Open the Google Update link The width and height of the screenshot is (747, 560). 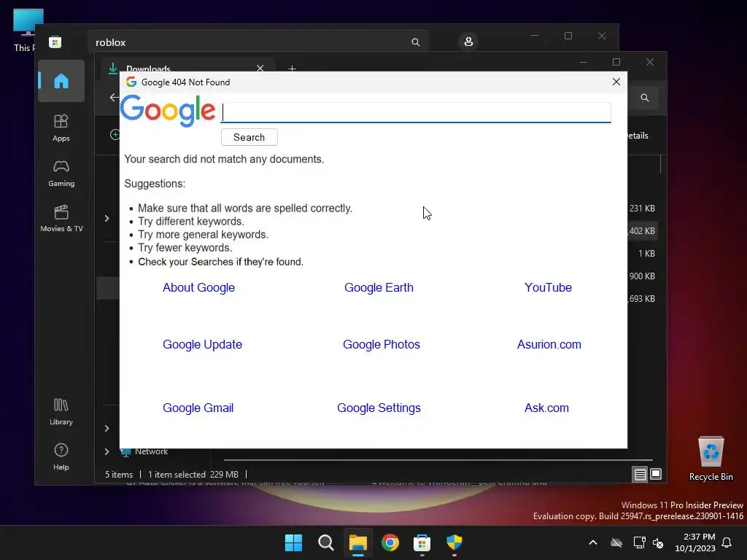click(203, 344)
